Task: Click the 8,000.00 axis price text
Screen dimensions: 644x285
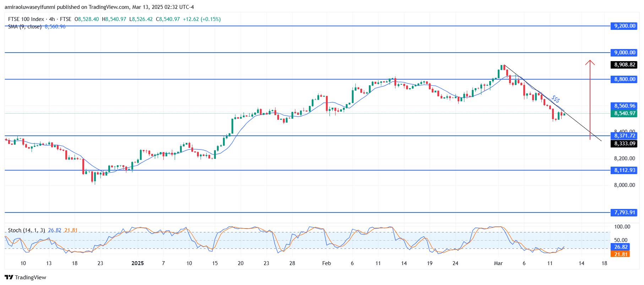Action: pos(624,185)
